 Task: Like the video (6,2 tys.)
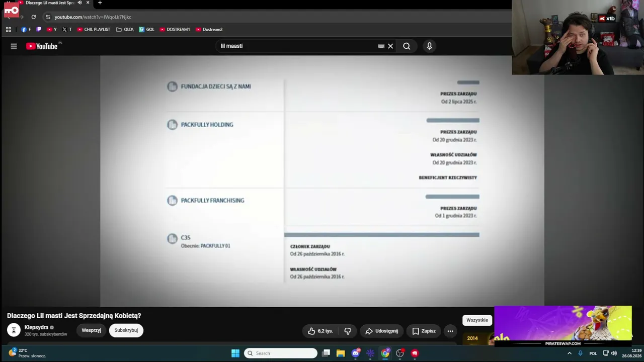point(320,331)
